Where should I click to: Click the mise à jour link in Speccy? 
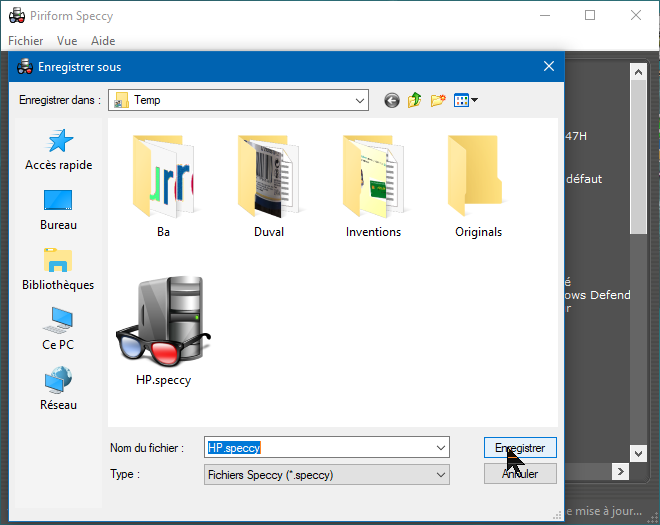604,511
